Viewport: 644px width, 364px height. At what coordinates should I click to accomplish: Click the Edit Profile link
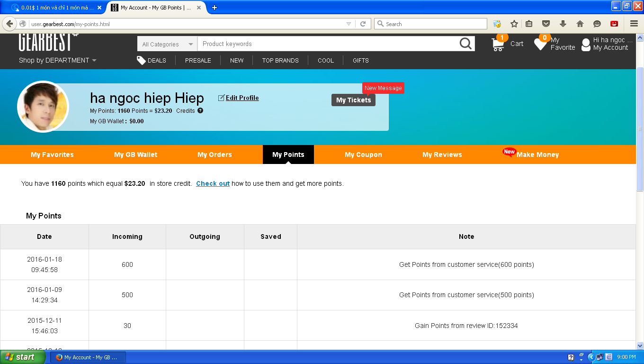click(242, 98)
